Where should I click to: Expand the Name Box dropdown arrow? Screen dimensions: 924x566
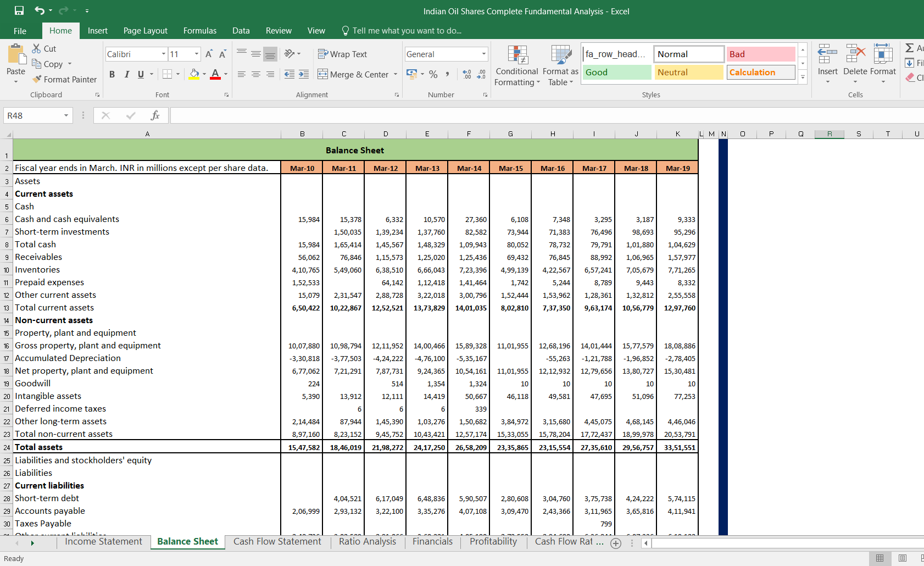click(x=66, y=115)
